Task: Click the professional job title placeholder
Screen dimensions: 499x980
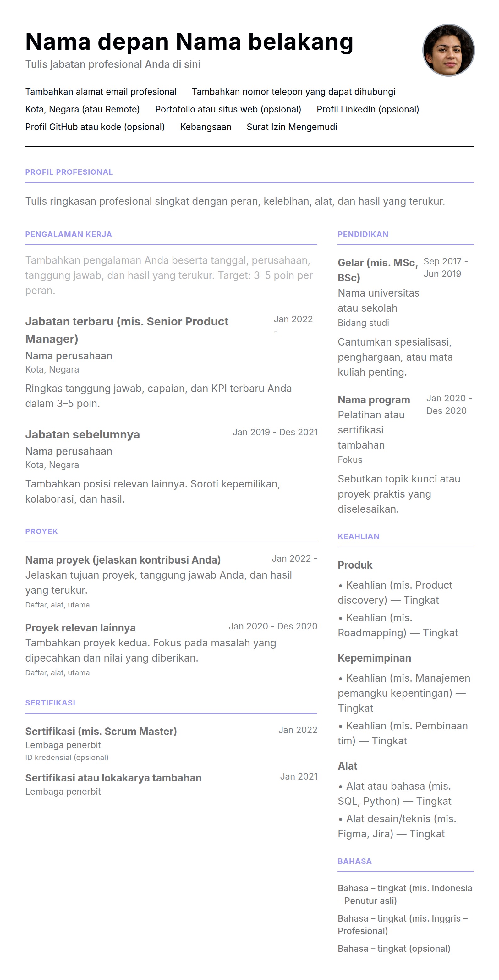Action: click(113, 64)
